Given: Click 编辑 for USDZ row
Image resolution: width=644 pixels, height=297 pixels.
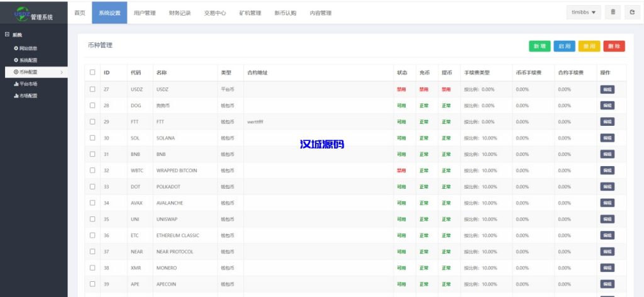Looking at the screenshot, I should (607, 89).
